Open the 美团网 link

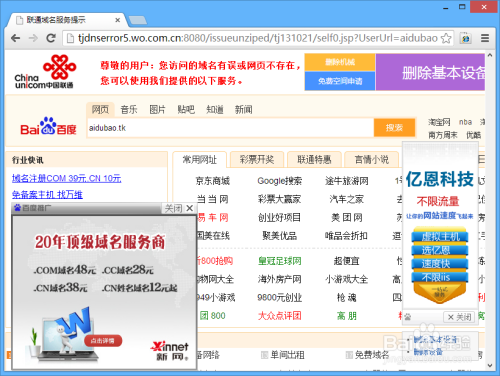(x=347, y=218)
